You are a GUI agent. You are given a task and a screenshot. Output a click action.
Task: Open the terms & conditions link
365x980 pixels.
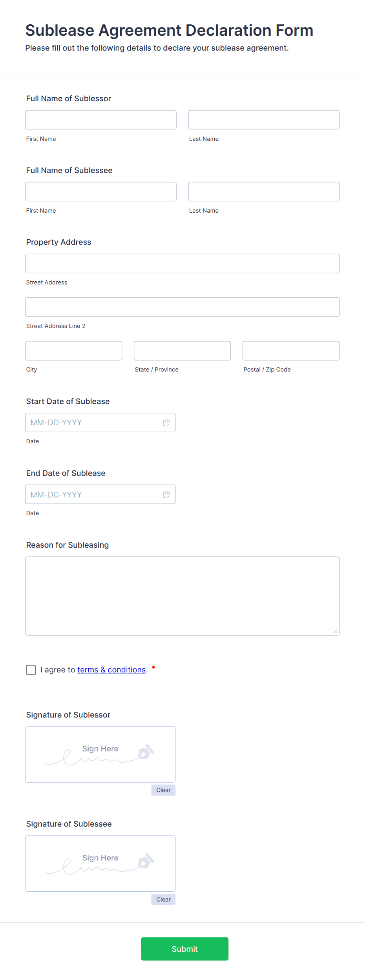point(111,670)
